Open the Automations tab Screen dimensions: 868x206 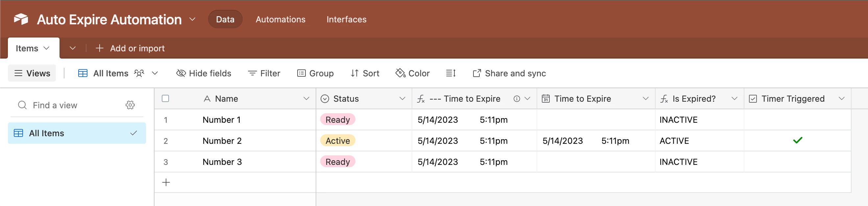(x=280, y=19)
